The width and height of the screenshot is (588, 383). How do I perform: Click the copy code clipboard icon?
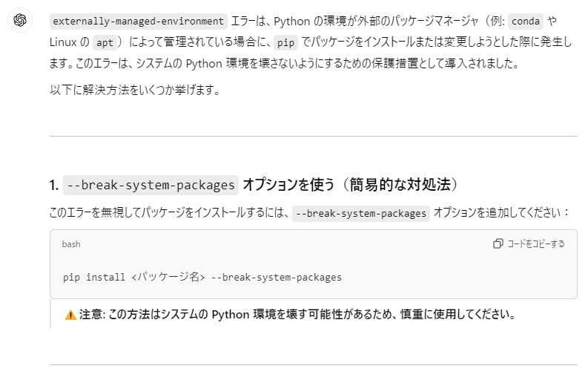tap(498, 243)
